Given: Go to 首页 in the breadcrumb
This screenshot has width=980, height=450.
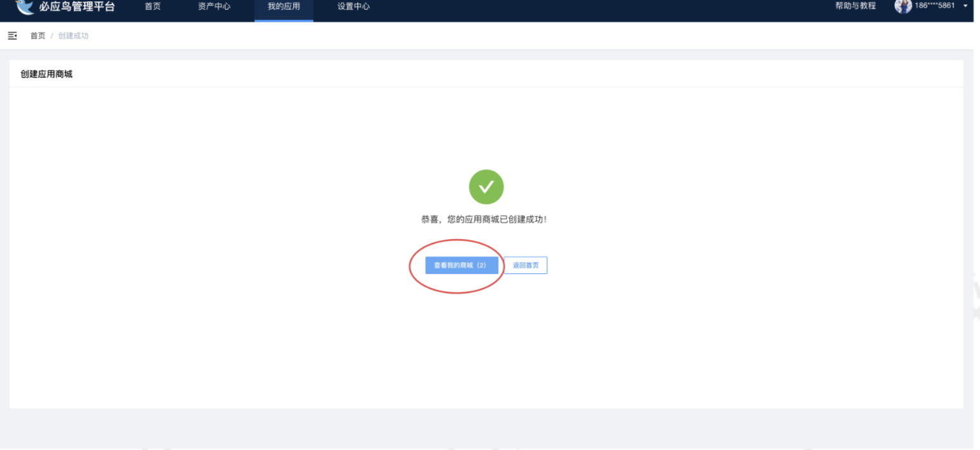Looking at the screenshot, I should pos(38,36).
